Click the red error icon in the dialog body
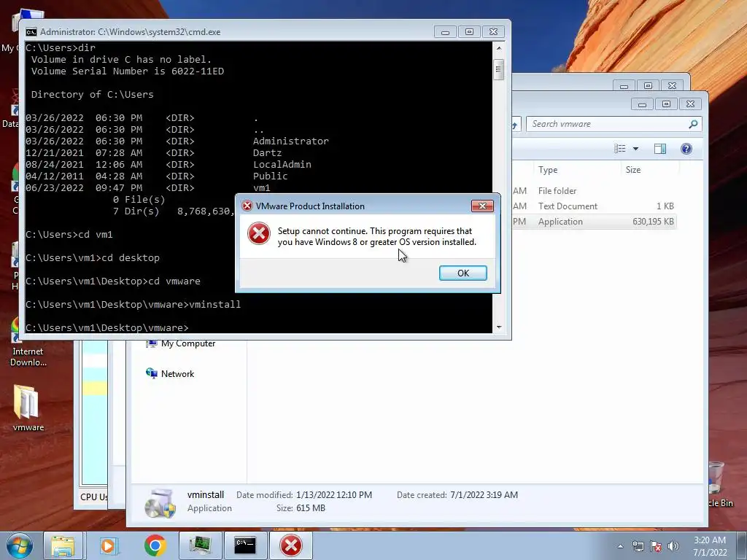 pos(259,234)
